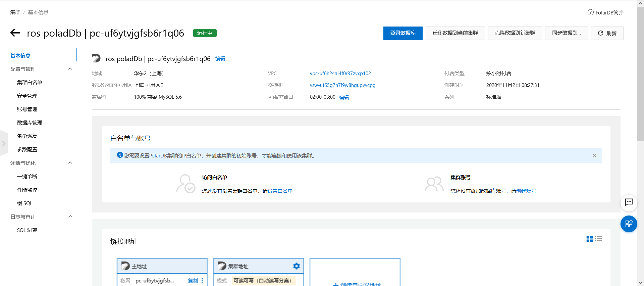644x286 pixels.
Task: Click the 访问白名单 user check icon
Action: pos(186,184)
